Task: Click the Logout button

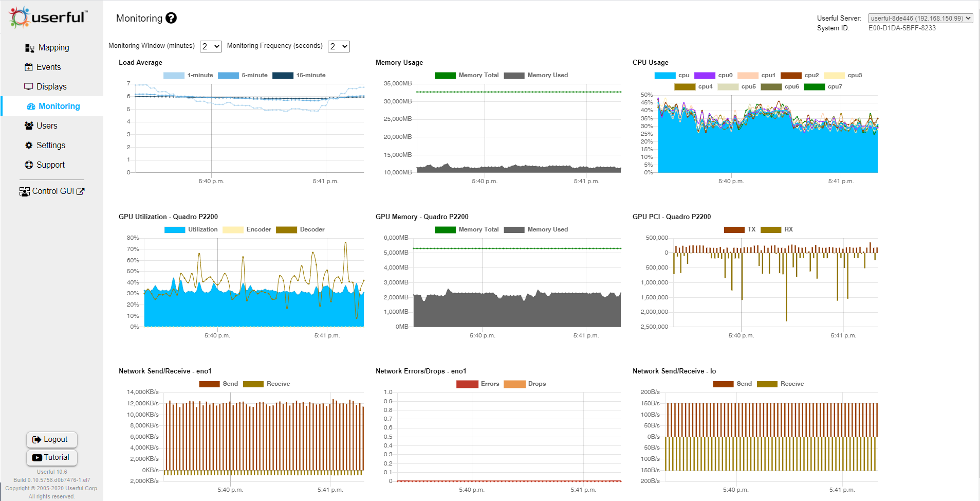Action: click(x=52, y=440)
